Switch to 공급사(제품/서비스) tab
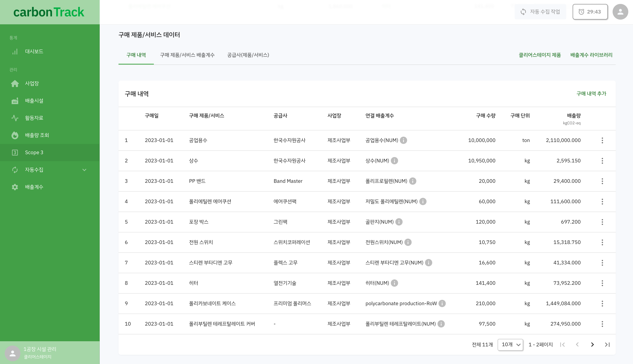This screenshot has width=633, height=364. pyautogui.click(x=248, y=55)
